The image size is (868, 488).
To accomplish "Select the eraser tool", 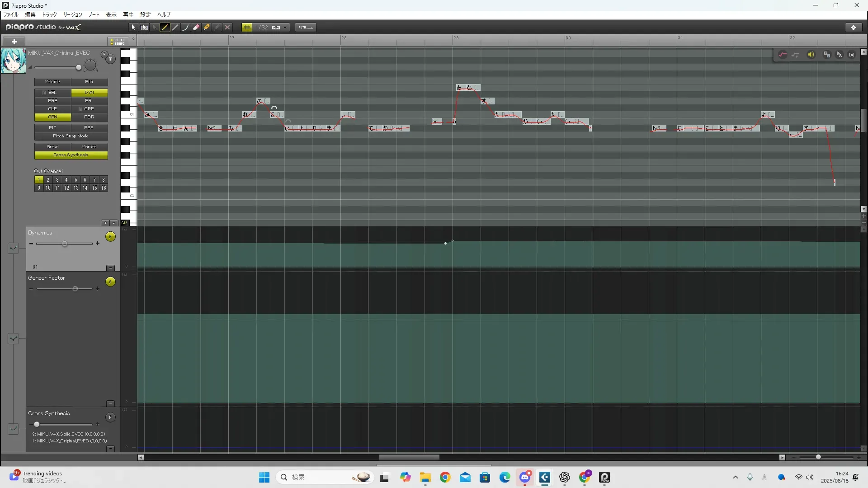I will tap(196, 28).
